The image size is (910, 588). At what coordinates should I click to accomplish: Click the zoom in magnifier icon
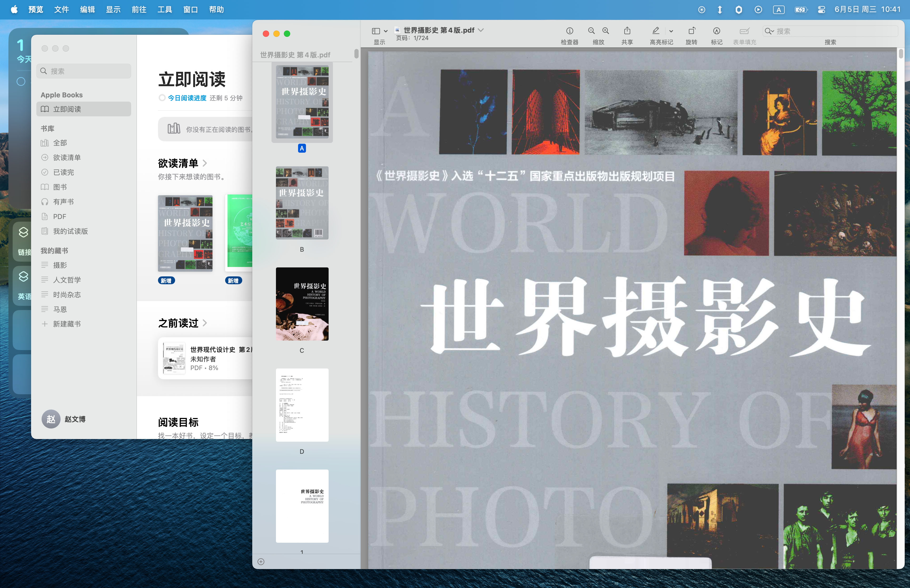[x=606, y=31]
